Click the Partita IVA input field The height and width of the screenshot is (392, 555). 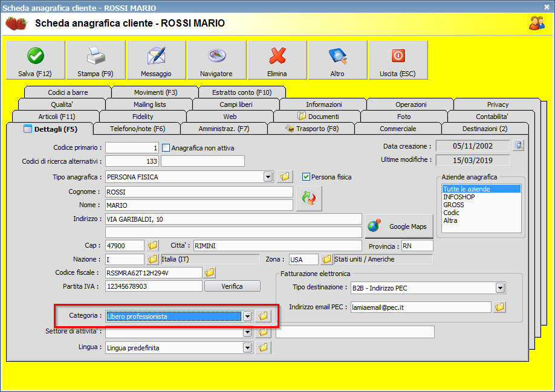coord(154,286)
